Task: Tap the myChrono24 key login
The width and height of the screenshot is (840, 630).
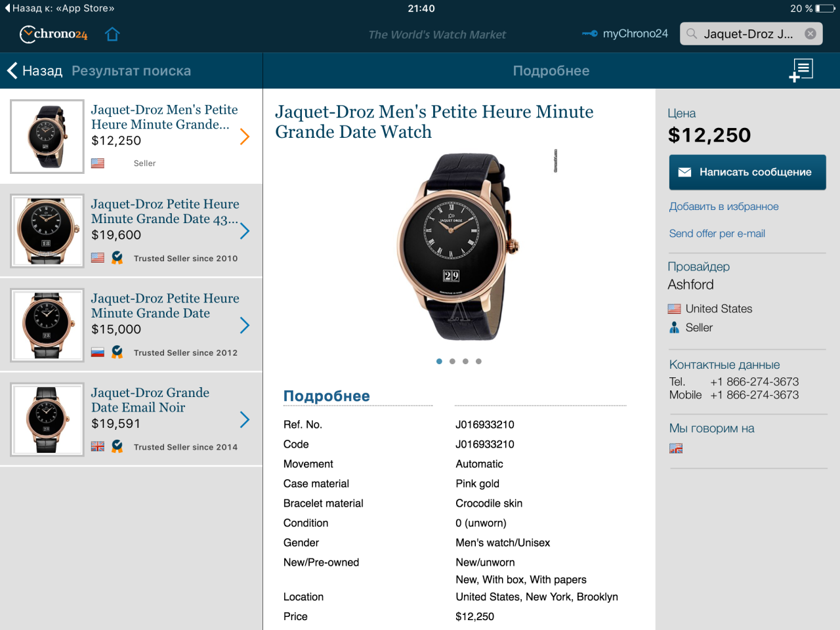Action: point(625,33)
